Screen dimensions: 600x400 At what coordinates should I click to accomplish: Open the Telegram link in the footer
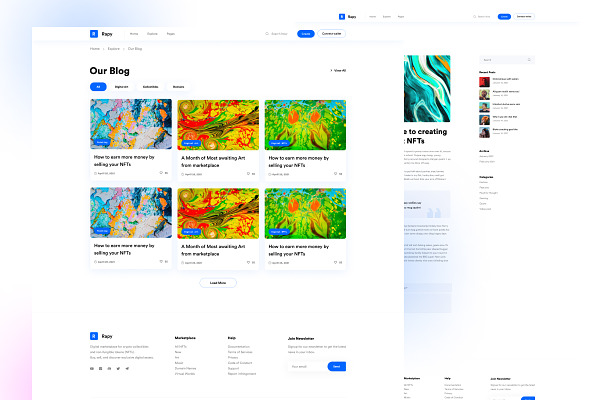pyautogui.click(x=127, y=369)
